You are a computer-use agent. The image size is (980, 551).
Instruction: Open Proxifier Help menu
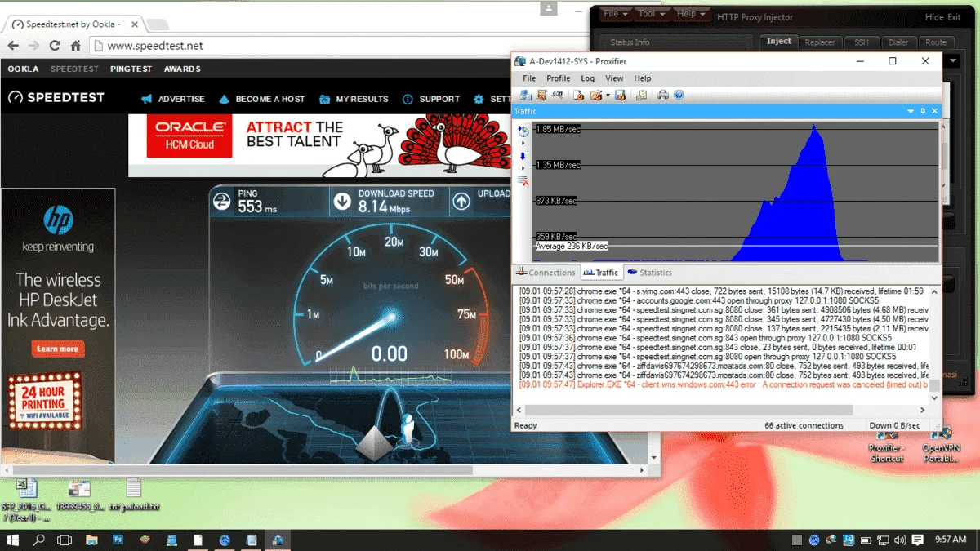click(643, 78)
